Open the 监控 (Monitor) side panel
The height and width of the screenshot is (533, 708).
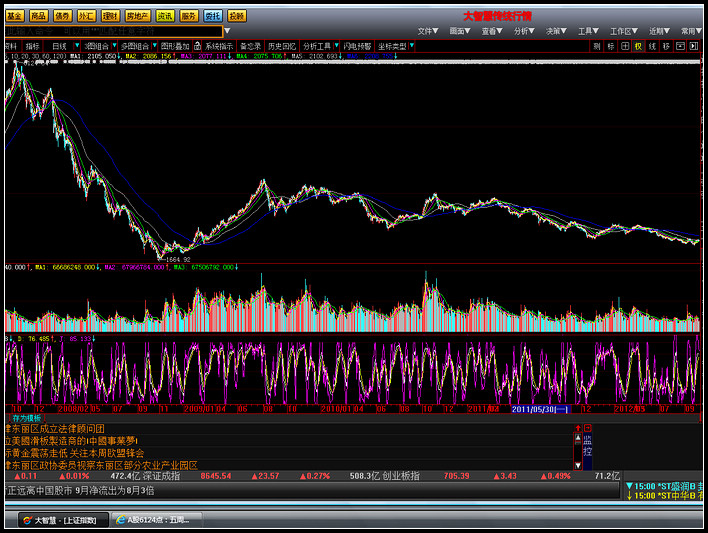pyautogui.click(x=587, y=446)
